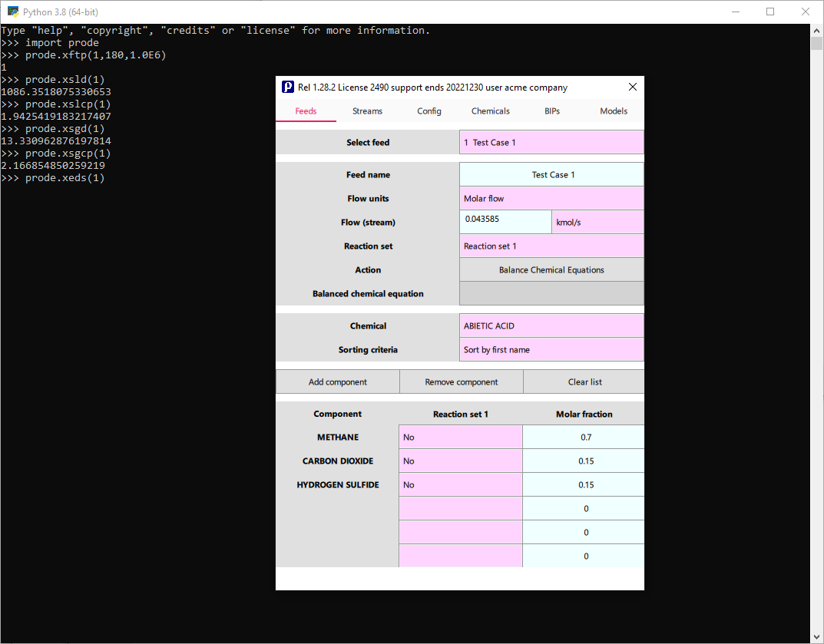Click the Component column header
The width and height of the screenshot is (824, 644).
coord(337,414)
